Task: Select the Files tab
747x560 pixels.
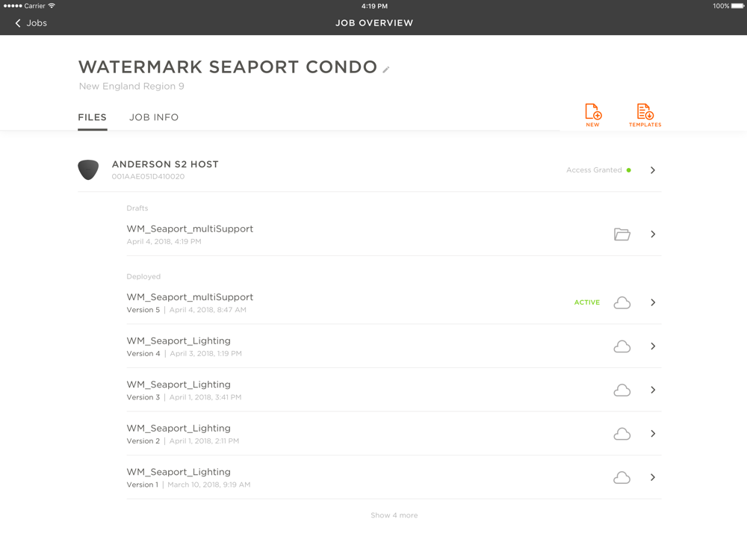Action: click(x=93, y=117)
